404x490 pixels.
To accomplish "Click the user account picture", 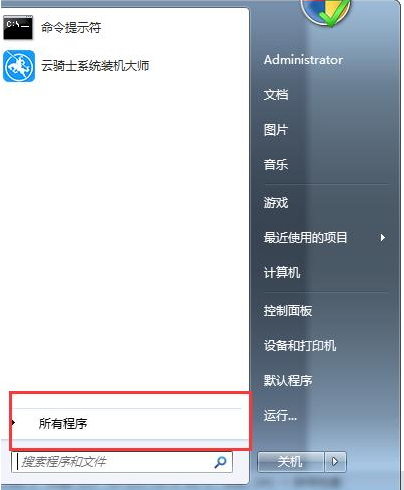I will click(326, 12).
